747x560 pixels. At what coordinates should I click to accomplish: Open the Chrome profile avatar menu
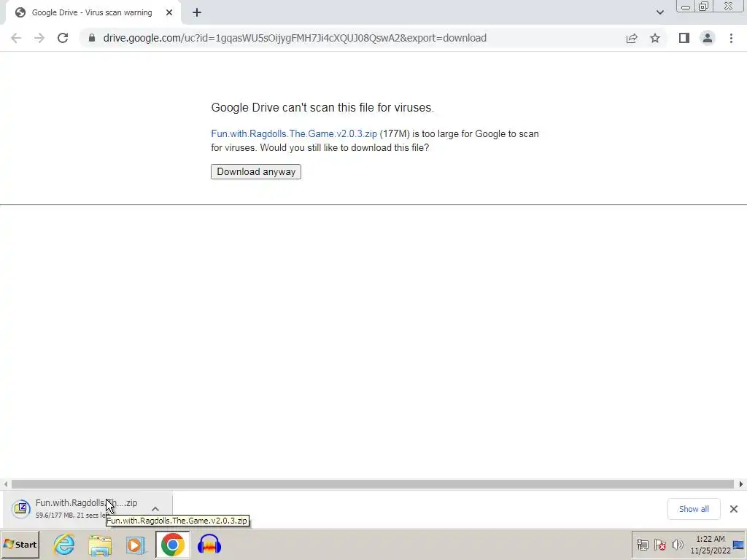[x=708, y=38]
